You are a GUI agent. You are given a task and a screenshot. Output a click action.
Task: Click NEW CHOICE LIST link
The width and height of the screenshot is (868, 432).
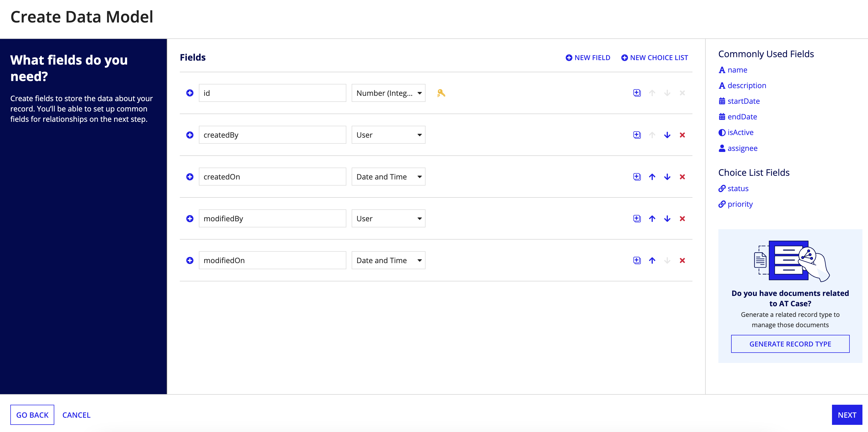654,58
